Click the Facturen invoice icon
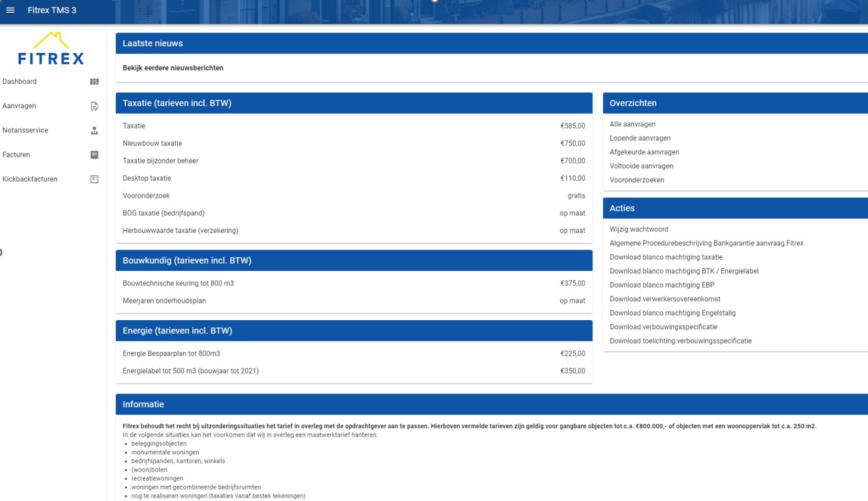 95,155
